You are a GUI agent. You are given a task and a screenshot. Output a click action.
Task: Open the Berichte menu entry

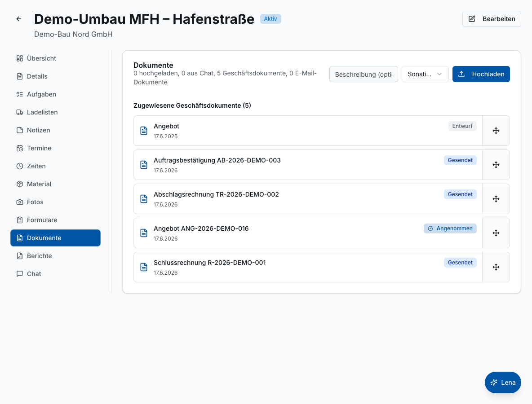pos(55,256)
